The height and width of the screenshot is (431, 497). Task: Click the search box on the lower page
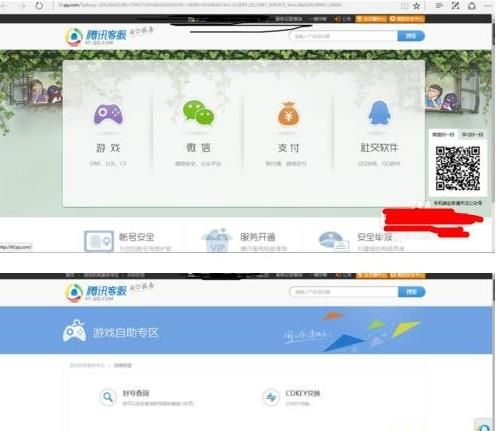coord(344,292)
